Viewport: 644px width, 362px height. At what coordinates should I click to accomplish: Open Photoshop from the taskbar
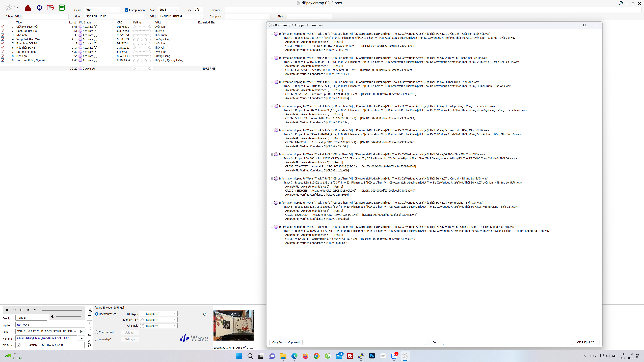pos(372,356)
